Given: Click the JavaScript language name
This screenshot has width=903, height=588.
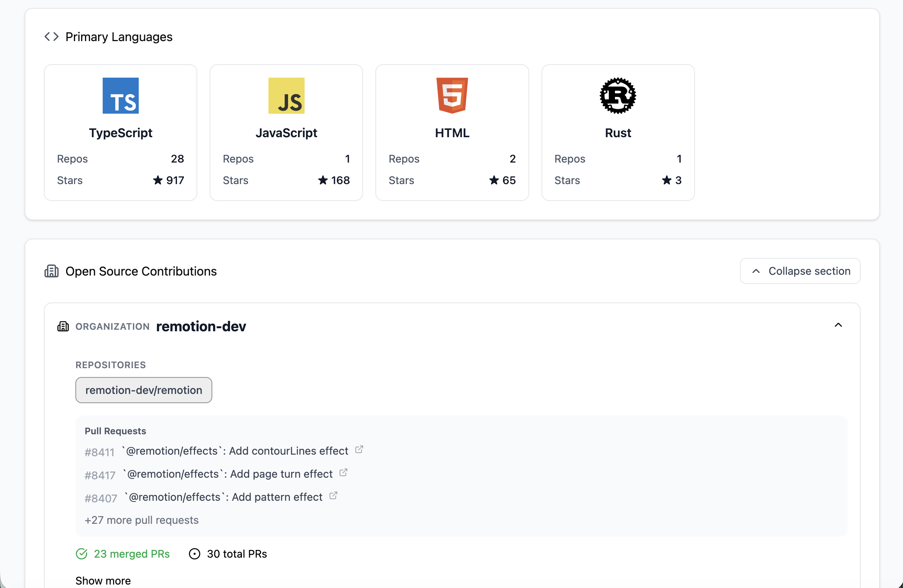Looking at the screenshot, I should tap(287, 133).
